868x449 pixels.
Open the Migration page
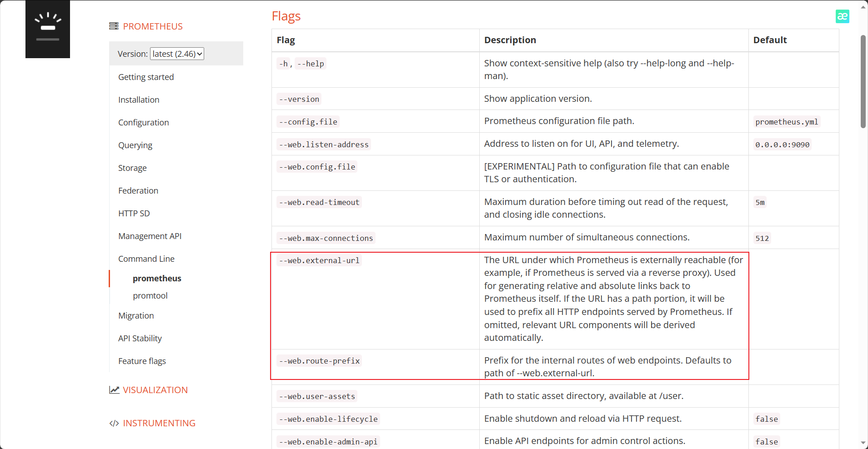(x=136, y=315)
